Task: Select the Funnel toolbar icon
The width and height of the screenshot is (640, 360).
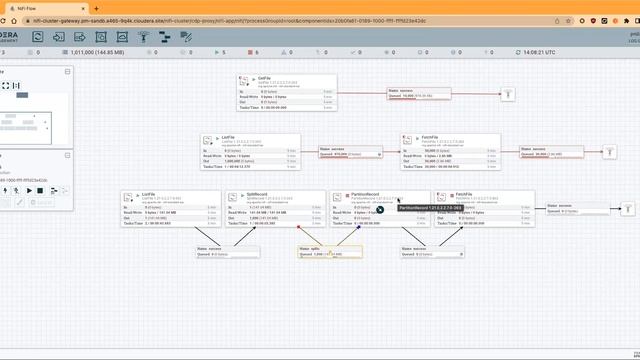Action: pyautogui.click(x=143, y=37)
